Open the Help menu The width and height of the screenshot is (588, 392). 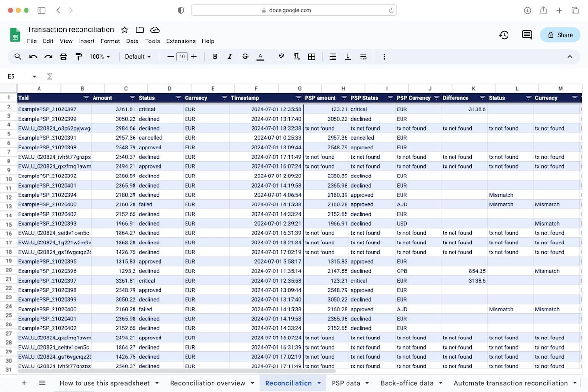pos(208,41)
